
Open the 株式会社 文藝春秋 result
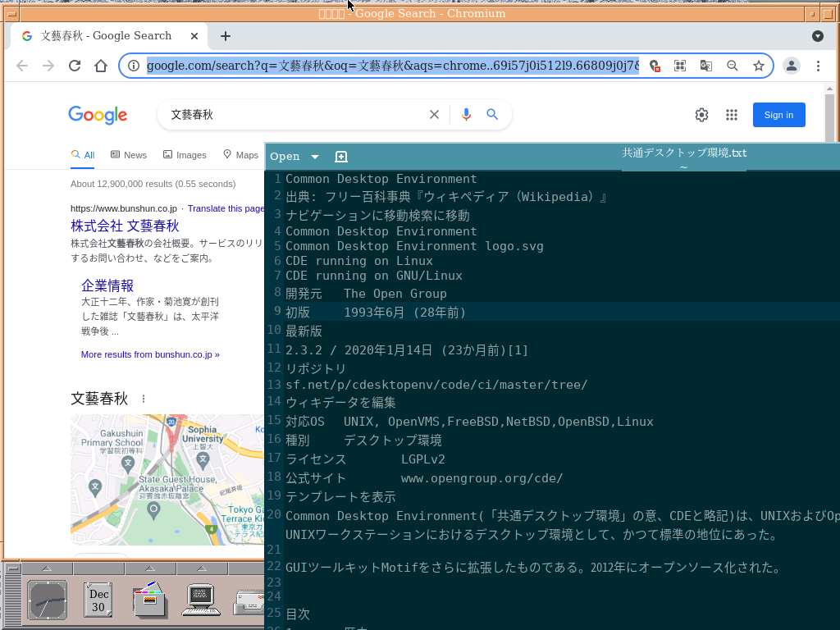coord(125,226)
